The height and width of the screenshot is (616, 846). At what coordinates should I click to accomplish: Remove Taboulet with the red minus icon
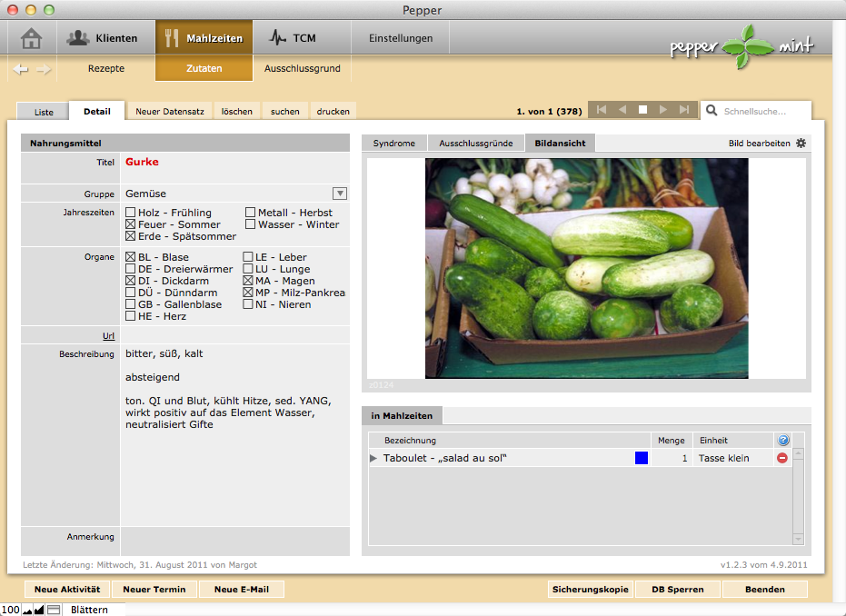pyautogui.click(x=782, y=458)
